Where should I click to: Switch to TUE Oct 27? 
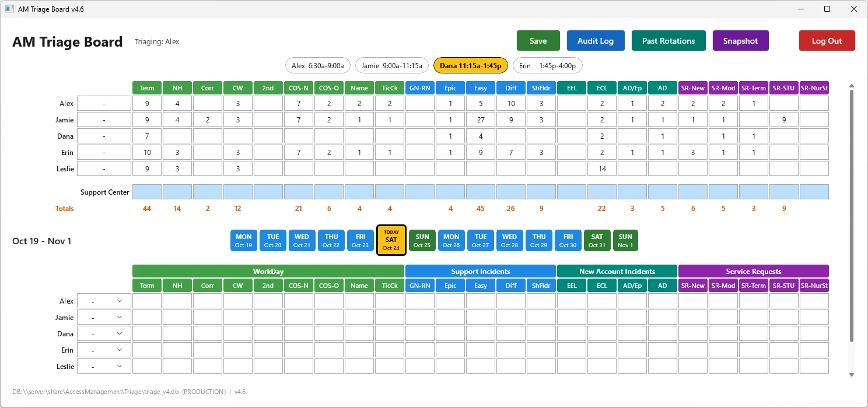[x=481, y=240]
